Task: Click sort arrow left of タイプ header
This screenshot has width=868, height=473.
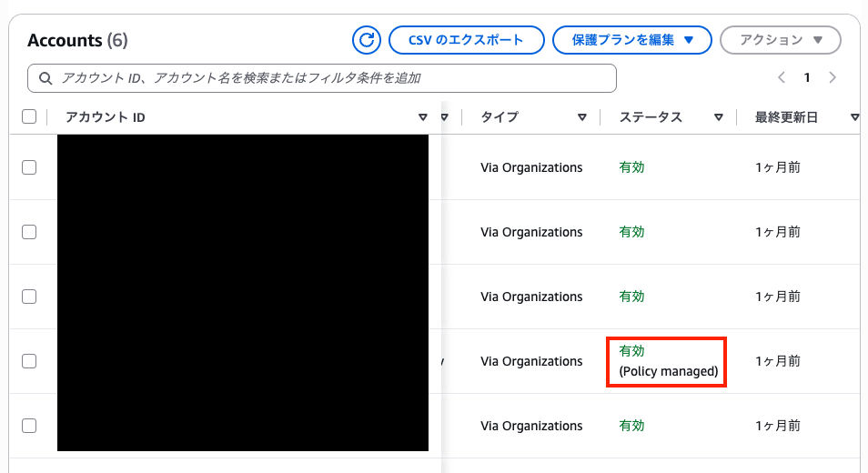Action: [445, 117]
